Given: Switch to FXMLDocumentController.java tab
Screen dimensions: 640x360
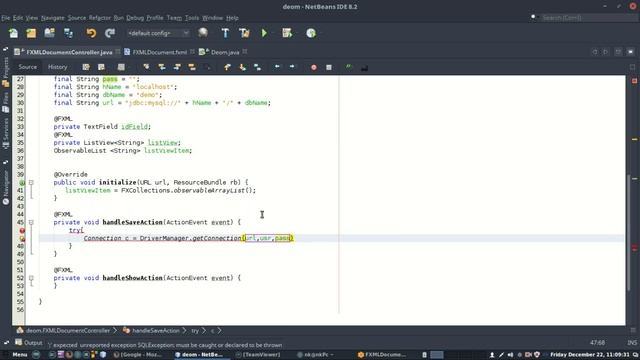Looking at the screenshot, I should (x=69, y=52).
